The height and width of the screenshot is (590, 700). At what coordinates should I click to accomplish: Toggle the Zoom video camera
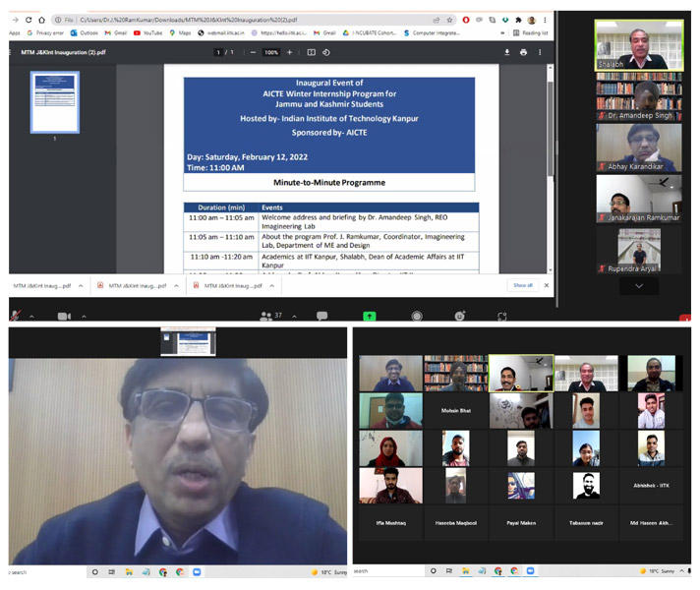[x=64, y=317]
